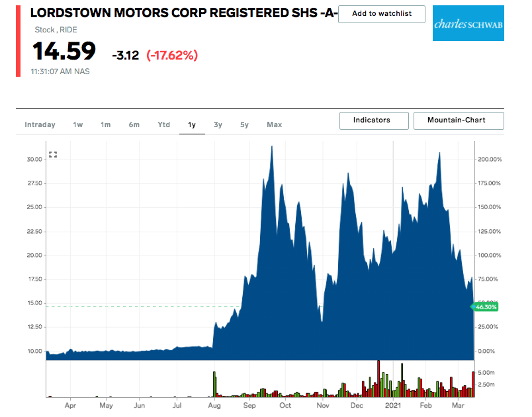Click the 0.00% percentage axis label

coord(486,351)
